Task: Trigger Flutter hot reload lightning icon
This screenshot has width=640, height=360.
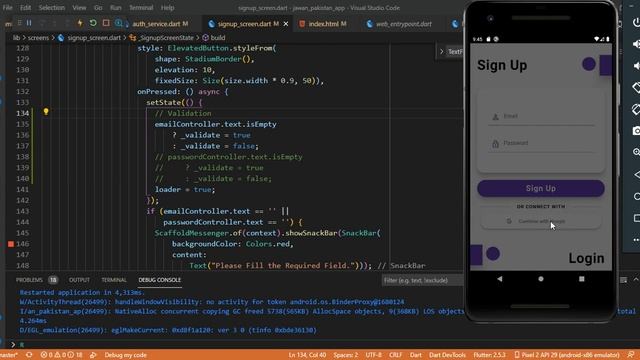Action: [x=80, y=23]
